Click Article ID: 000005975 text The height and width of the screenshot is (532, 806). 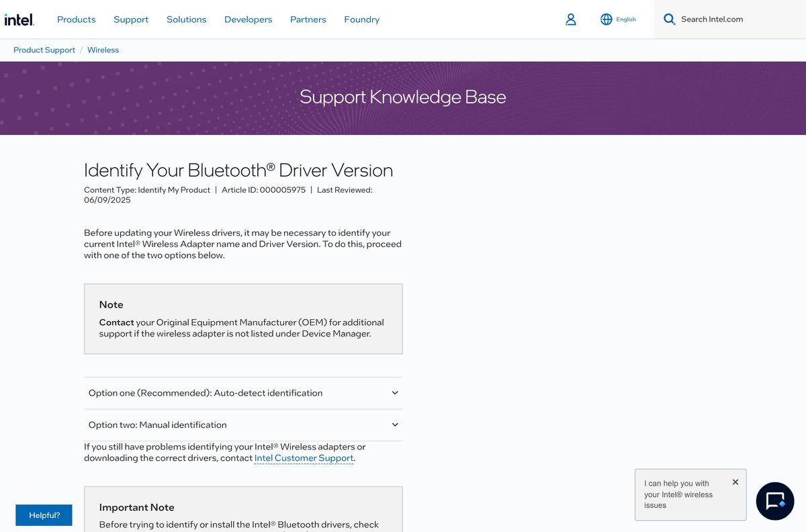pos(263,190)
